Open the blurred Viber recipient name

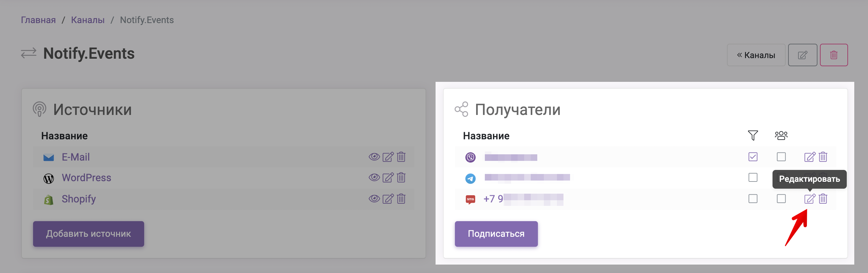(511, 157)
